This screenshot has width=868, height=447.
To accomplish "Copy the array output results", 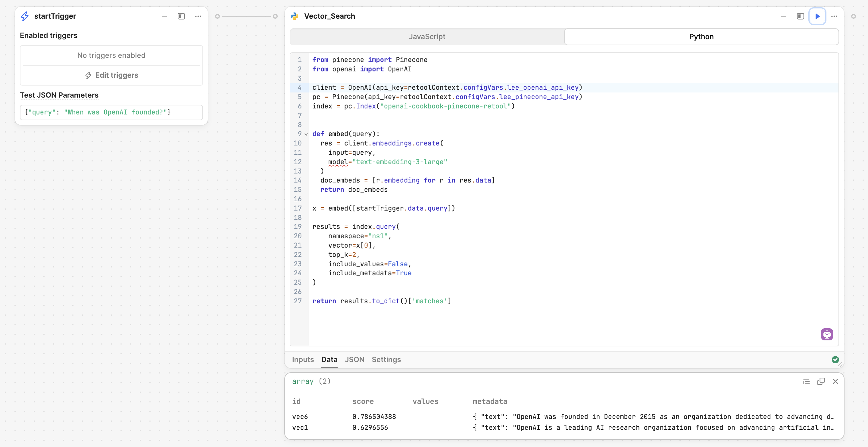I will [x=821, y=381].
